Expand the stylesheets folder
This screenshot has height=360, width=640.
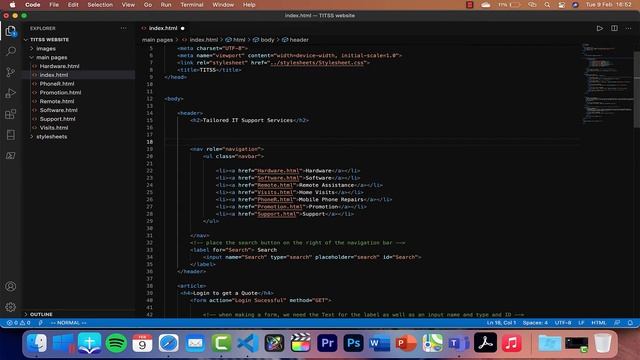(x=51, y=137)
